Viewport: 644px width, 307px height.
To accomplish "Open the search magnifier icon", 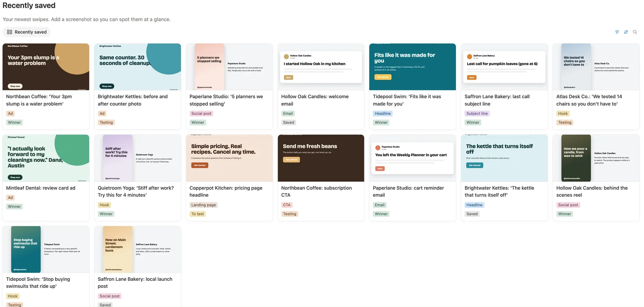I will 635,32.
